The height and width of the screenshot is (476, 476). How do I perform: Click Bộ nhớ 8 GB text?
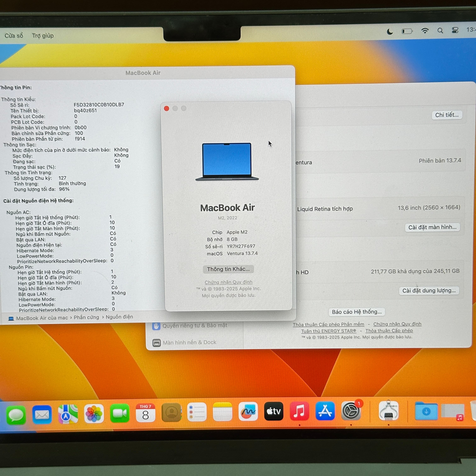coord(222,239)
